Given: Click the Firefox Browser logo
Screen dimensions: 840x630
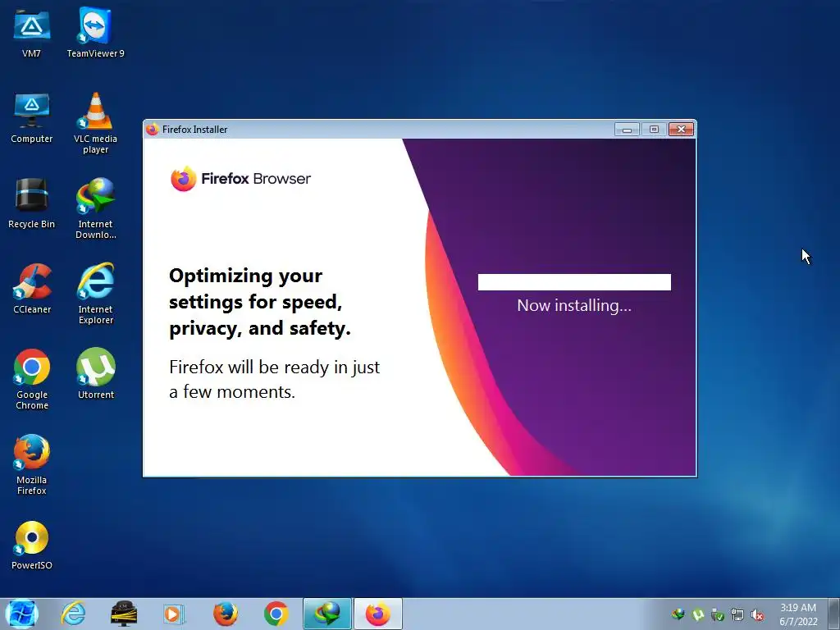Looking at the screenshot, I should pos(240,179).
